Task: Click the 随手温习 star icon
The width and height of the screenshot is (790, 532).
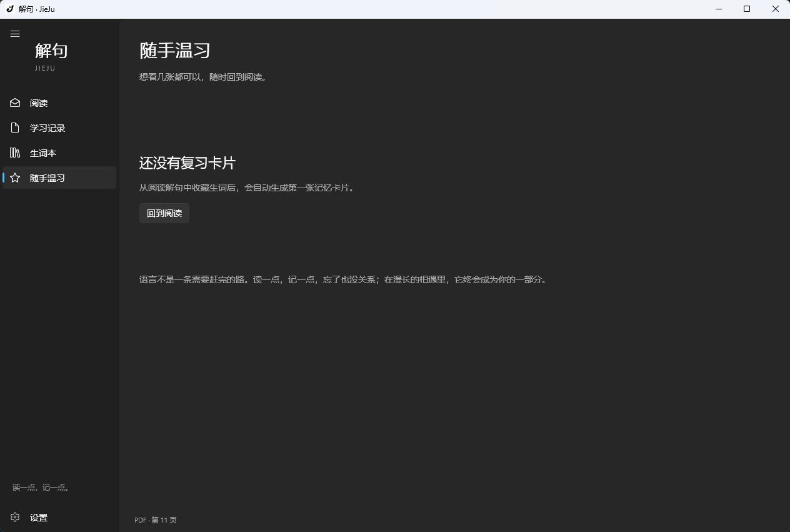Action: click(15, 178)
